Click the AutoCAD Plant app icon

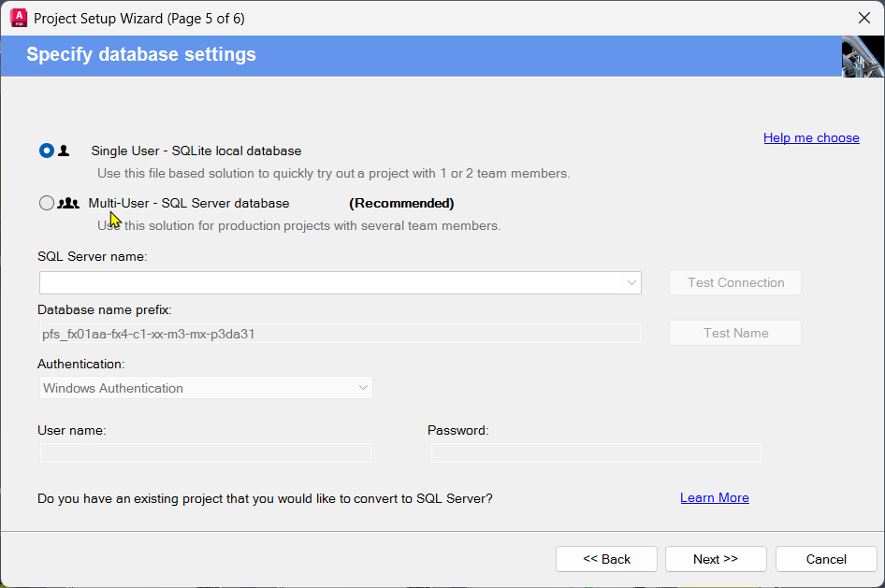click(19, 18)
